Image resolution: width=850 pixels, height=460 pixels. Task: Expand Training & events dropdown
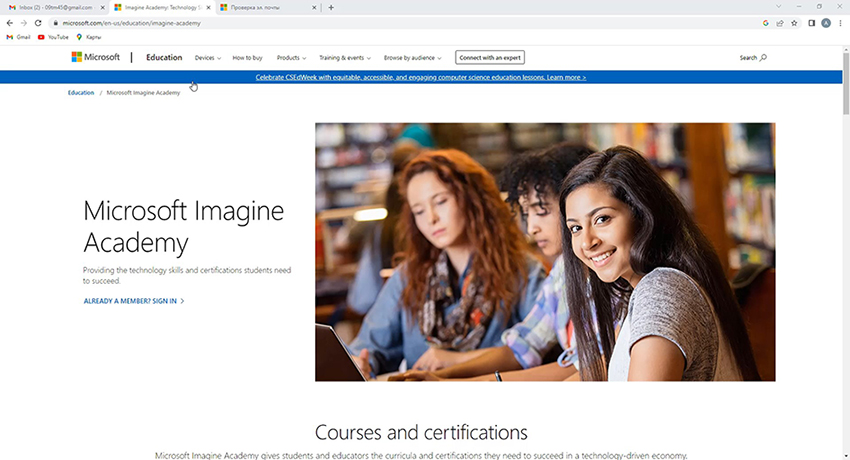point(345,58)
